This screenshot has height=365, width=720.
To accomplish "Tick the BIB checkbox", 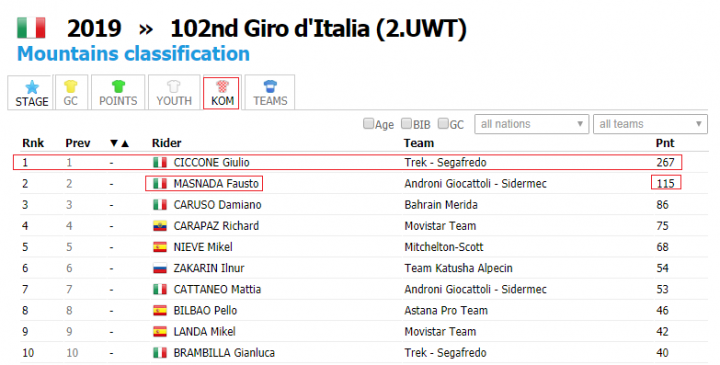I will (406, 124).
